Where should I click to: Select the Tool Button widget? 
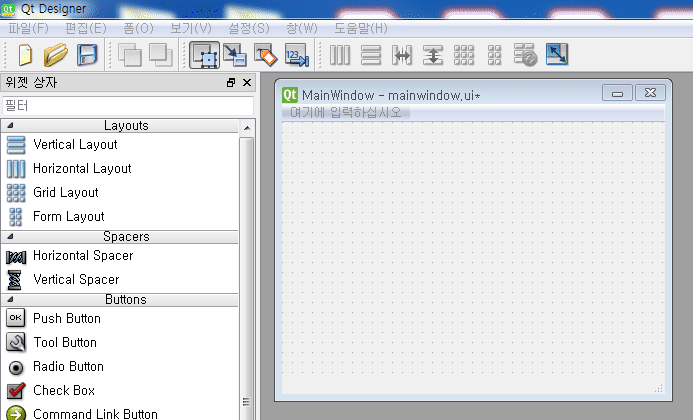click(x=119, y=343)
